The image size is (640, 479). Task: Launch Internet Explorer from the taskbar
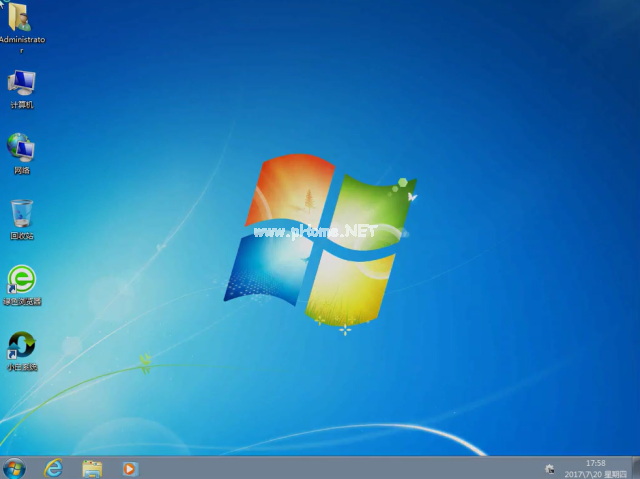pyautogui.click(x=53, y=468)
